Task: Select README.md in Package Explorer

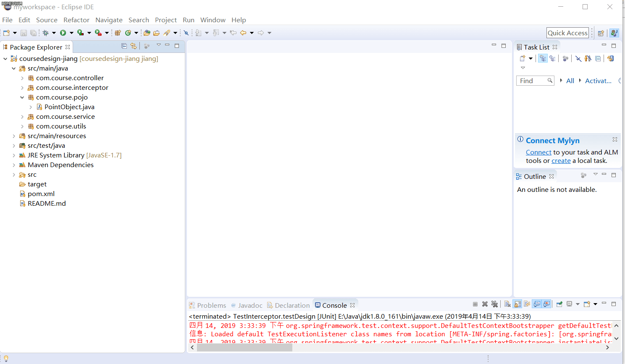Action: 42,204
